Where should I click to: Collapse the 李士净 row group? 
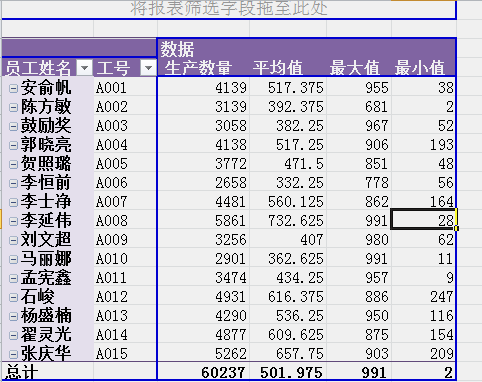(13, 202)
